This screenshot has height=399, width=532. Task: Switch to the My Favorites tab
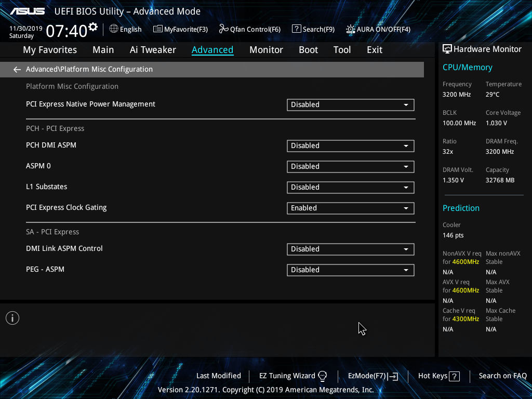(x=50, y=50)
